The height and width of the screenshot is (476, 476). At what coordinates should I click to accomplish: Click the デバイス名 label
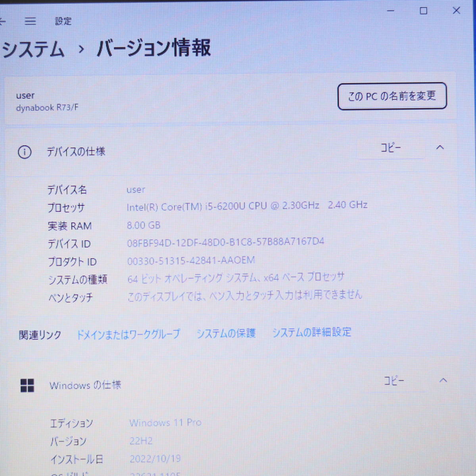tap(67, 190)
